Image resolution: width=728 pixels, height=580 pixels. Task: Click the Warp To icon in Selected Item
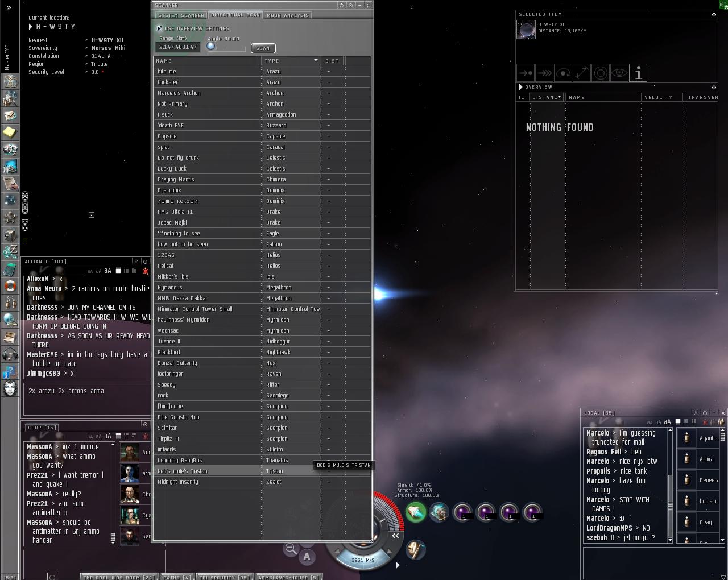(x=544, y=73)
